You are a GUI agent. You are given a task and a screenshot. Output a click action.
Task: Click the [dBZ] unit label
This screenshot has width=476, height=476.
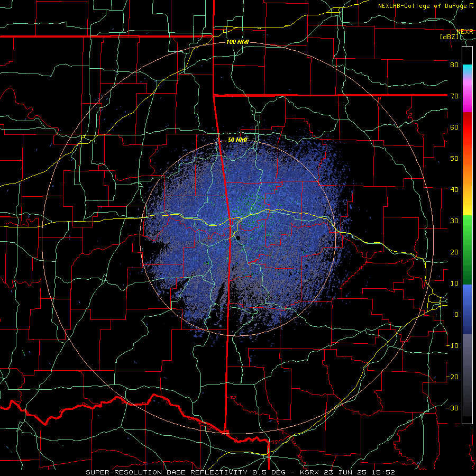449,37
